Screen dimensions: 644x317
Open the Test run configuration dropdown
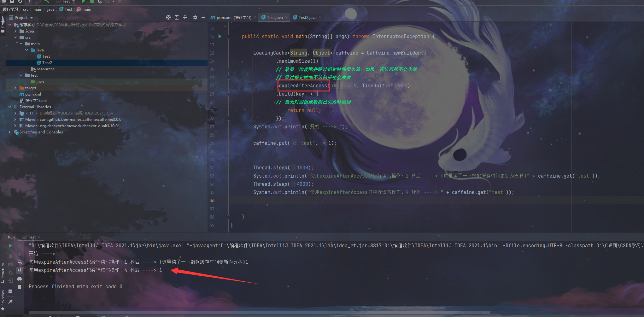tap(66, 1)
